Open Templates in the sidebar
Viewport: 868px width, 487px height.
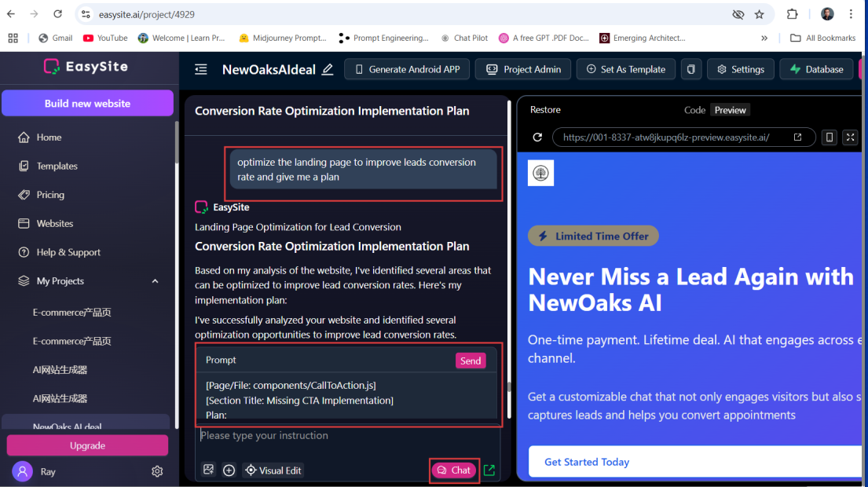(57, 166)
